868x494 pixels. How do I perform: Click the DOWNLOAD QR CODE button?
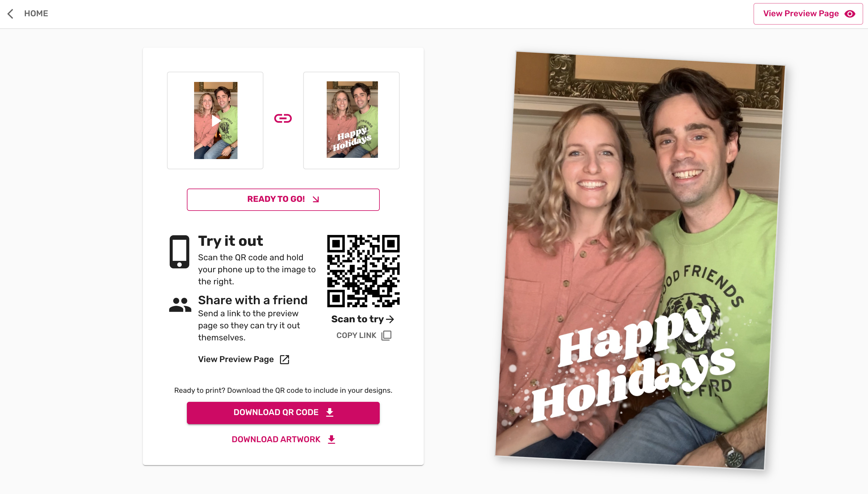click(283, 413)
